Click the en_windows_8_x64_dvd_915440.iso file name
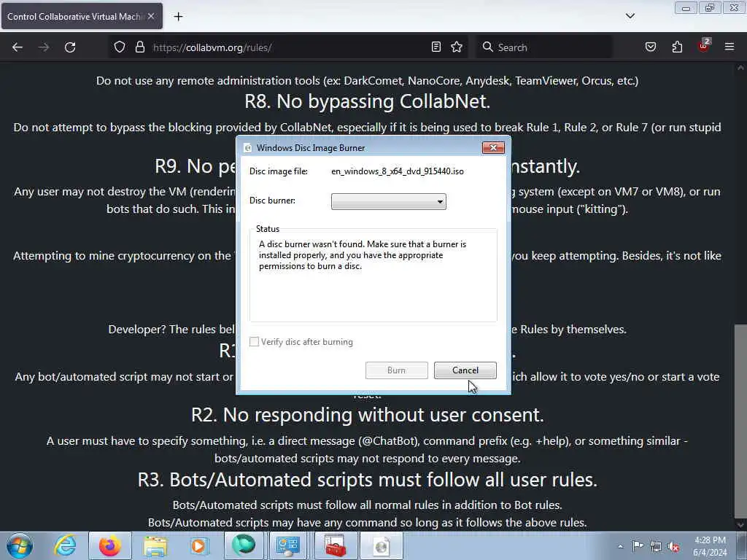Image resolution: width=747 pixels, height=560 pixels. (x=398, y=171)
